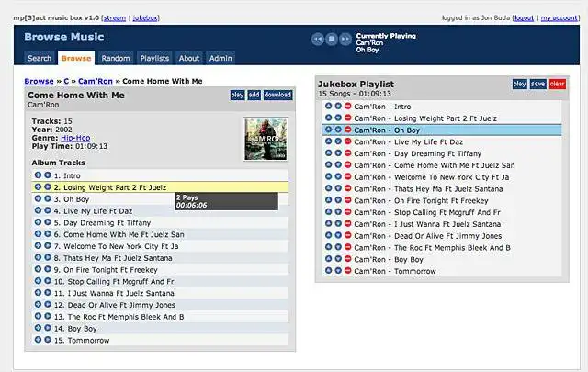Click the album play button
Screen dimensions: 588x372
(x=237, y=95)
